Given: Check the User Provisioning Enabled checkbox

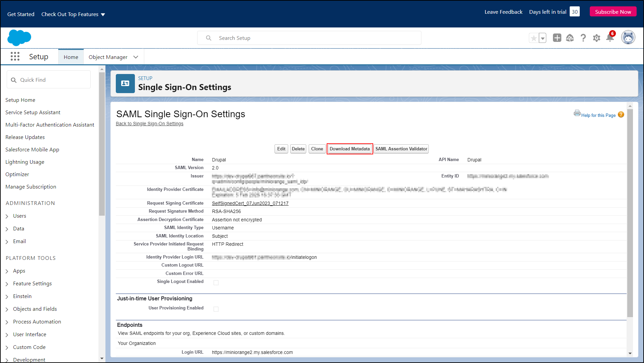Looking at the screenshot, I should [x=216, y=309].
